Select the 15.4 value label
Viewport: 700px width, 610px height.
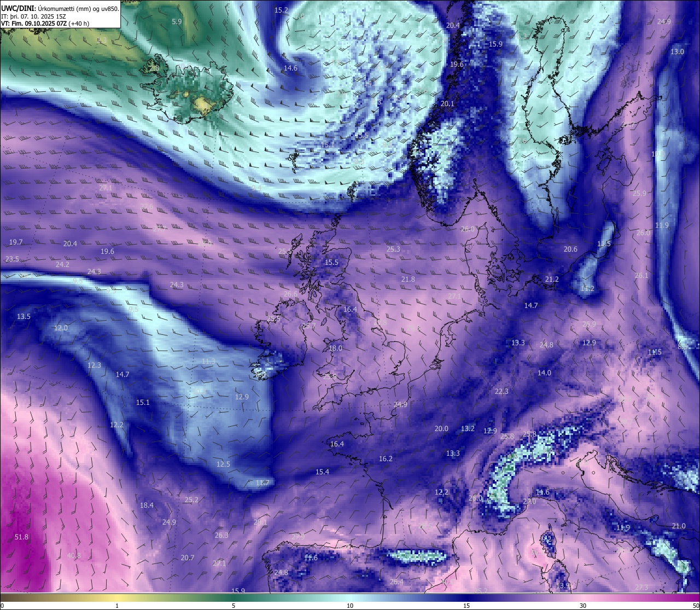point(322,472)
